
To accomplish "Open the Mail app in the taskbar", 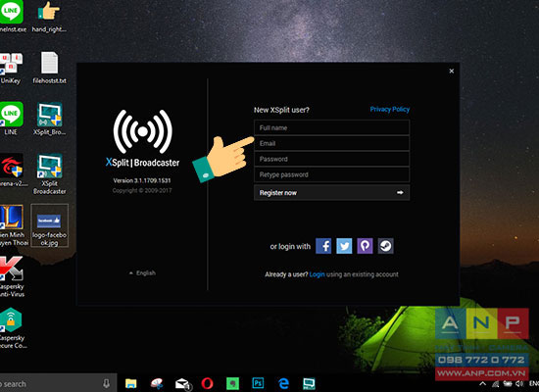I will pos(182,383).
